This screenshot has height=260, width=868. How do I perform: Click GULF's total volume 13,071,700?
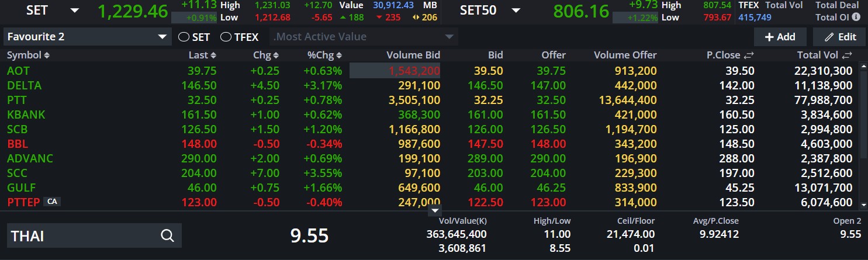(x=822, y=188)
